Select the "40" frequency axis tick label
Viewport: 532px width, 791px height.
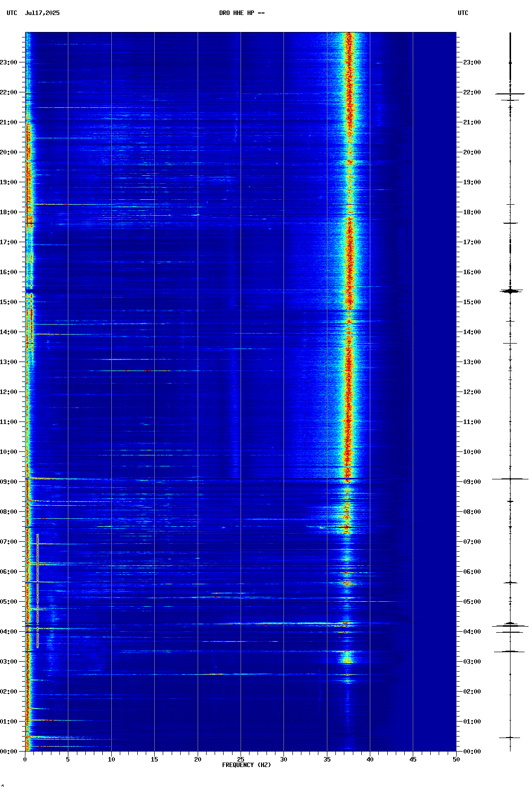pos(370,760)
